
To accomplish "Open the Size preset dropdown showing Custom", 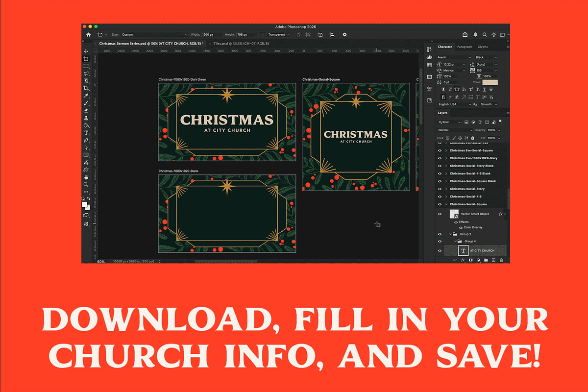I will pyautogui.click(x=154, y=35).
